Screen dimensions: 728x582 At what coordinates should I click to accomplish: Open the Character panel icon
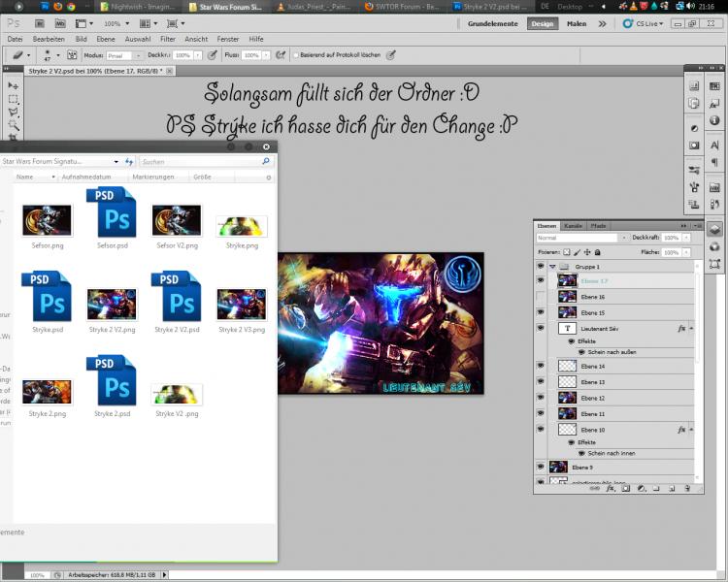point(715,145)
